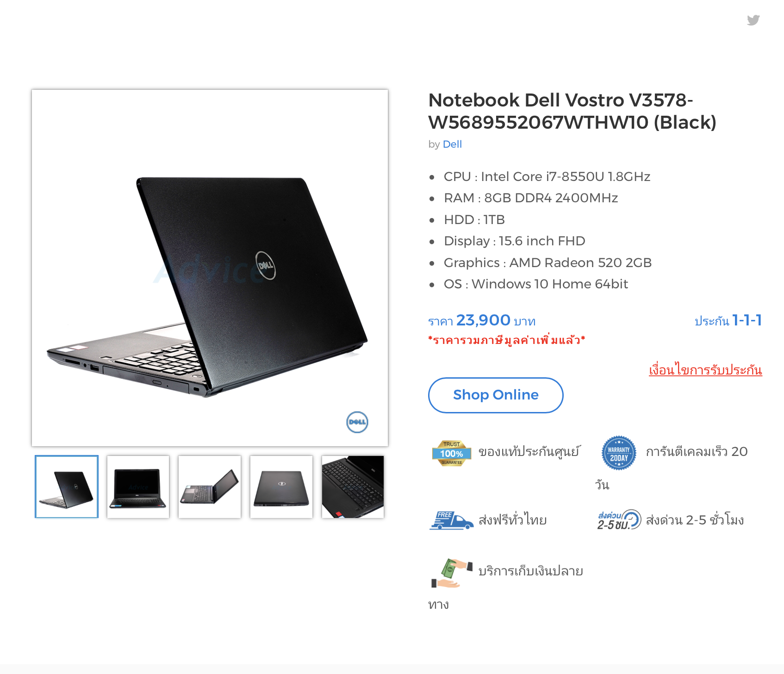
Task: Select the first thumbnail showing laptop lid
Action: click(x=67, y=487)
